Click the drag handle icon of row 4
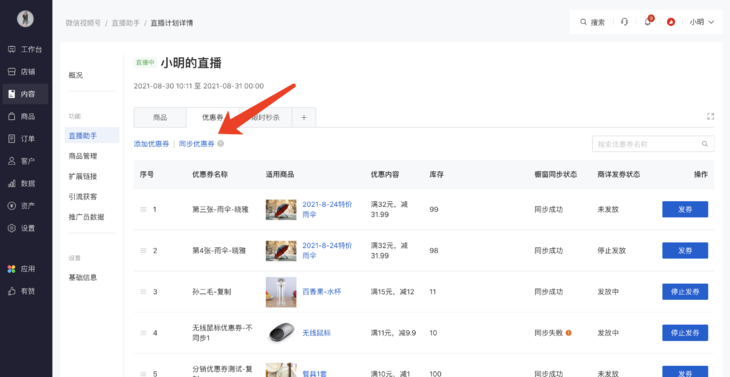The width and height of the screenshot is (730, 377). pyautogui.click(x=143, y=333)
